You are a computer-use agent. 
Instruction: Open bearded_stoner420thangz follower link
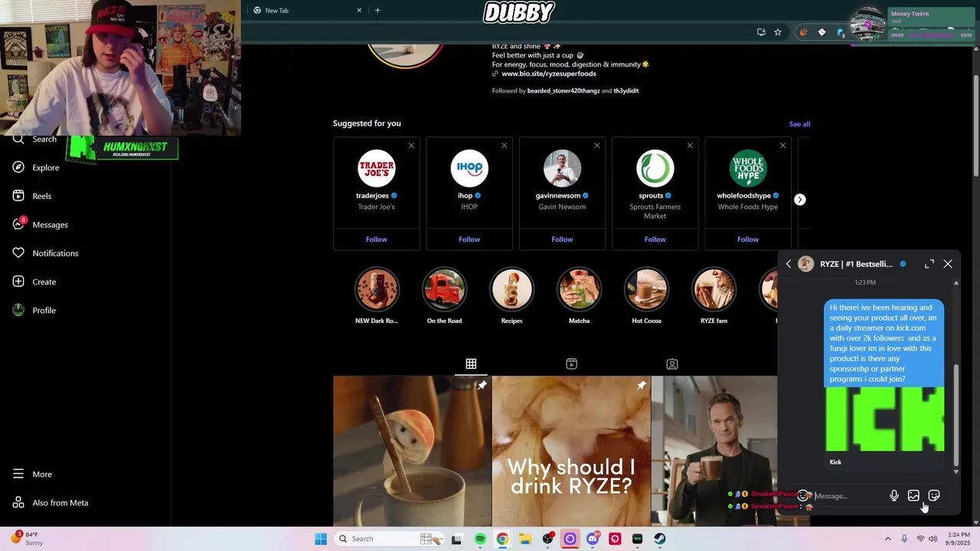click(x=563, y=91)
